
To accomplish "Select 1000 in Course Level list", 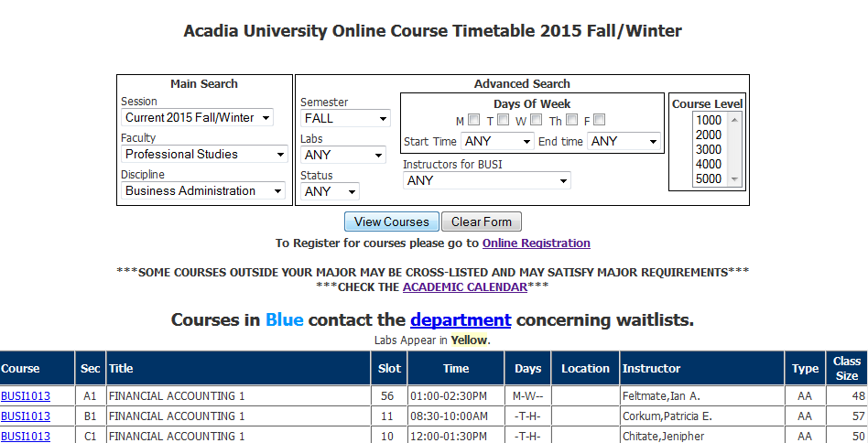I will 709,120.
